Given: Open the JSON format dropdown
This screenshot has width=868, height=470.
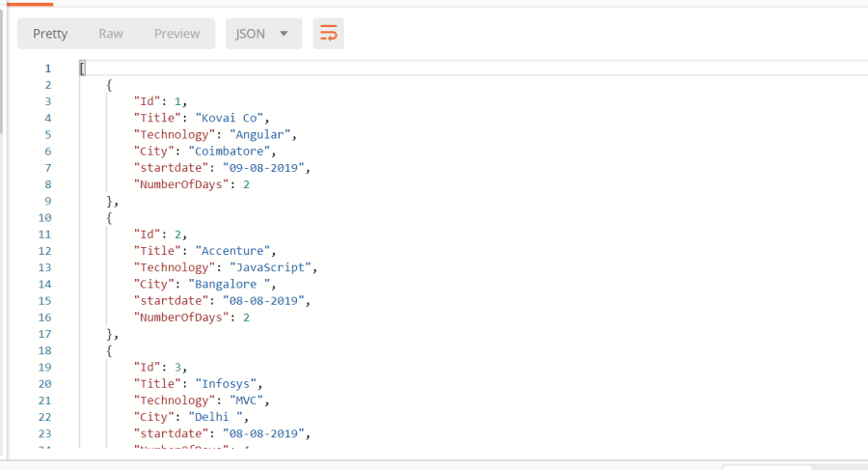Looking at the screenshot, I should [x=263, y=34].
